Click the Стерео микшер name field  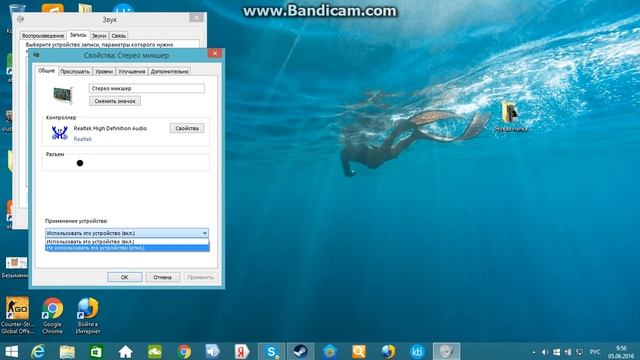tap(147, 88)
